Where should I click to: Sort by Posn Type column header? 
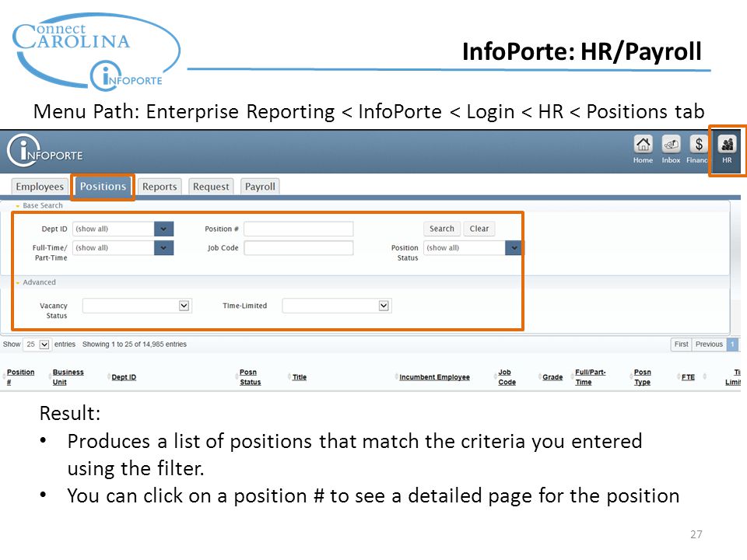click(x=642, y=377)
